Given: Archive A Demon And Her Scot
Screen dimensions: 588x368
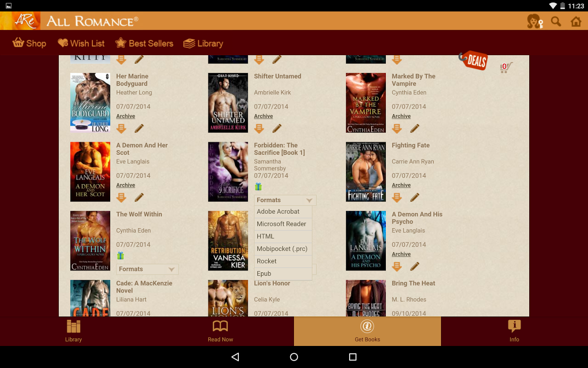Looking at the screenshot, I should point(126,185).
